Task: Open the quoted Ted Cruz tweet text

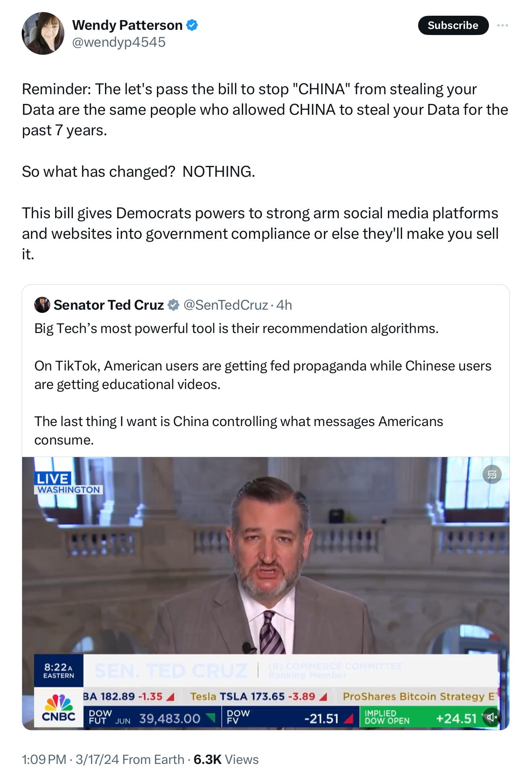Action: tap(263, 384)
